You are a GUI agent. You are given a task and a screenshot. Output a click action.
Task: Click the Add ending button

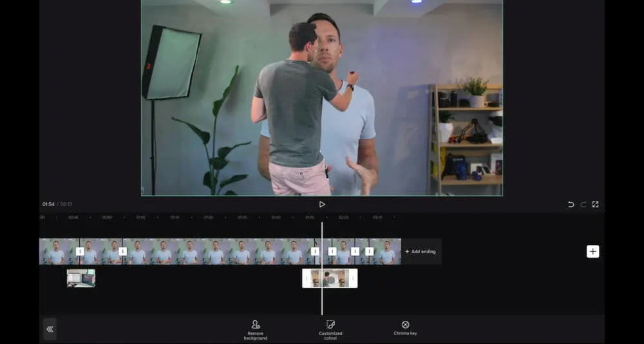pyautogui.click(x=421, y=251)
